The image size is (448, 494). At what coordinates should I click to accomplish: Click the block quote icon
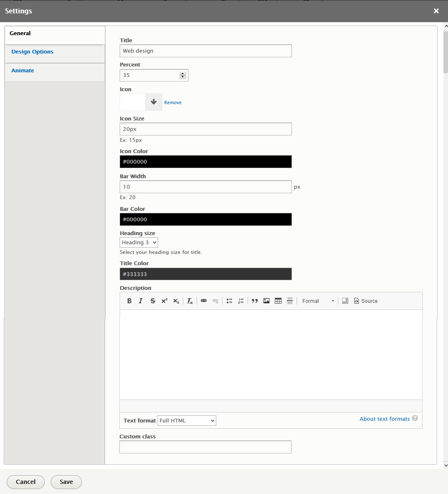pyautogui.click(x=254, y=301)
